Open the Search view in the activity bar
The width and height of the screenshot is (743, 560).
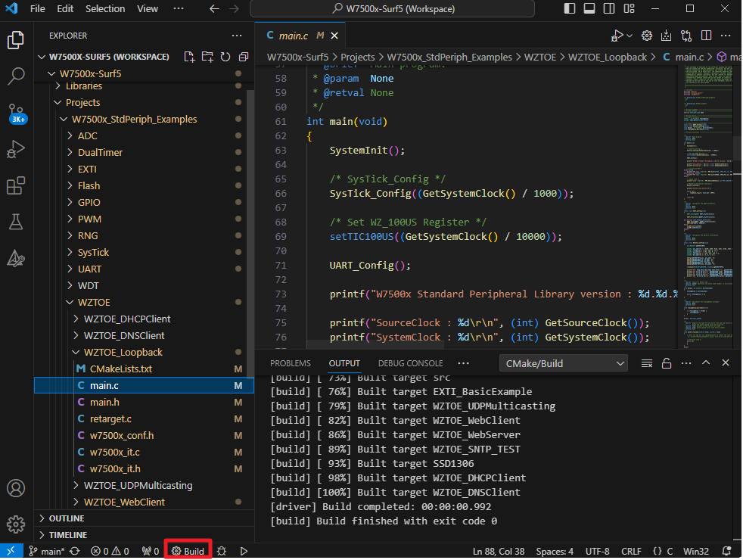click(x=17, y=76)
